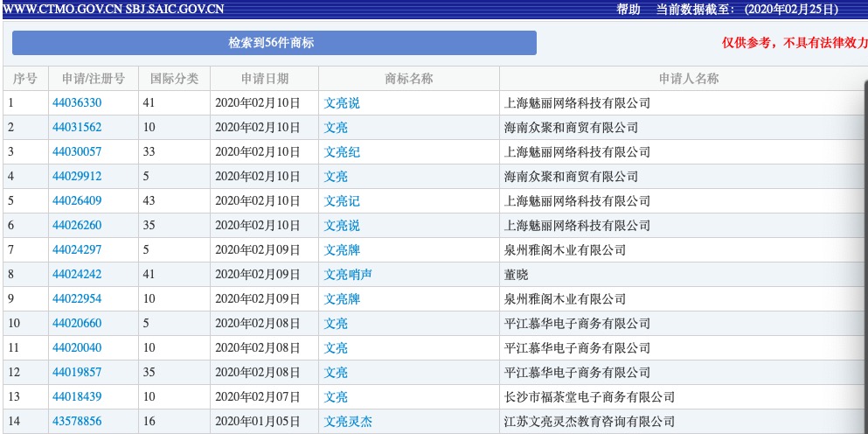Click the 当前数据截至 date notice
The width and height of the screenshot is (868, 434).
click(747, 10)
